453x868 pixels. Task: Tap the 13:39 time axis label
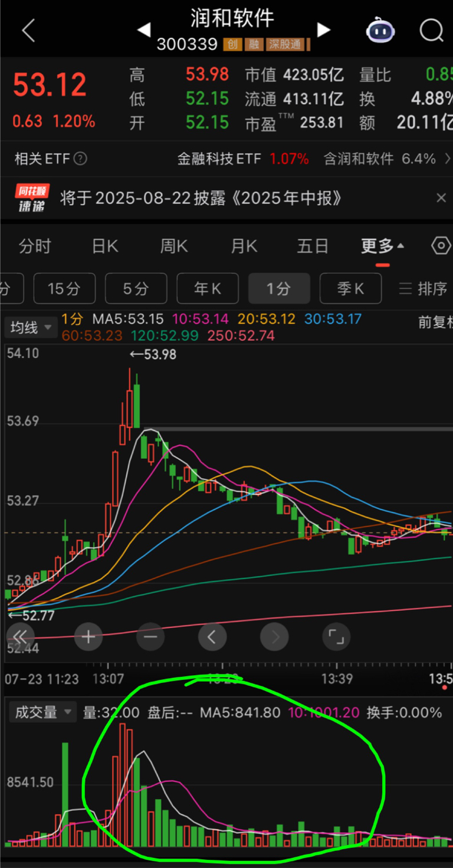[337, 679]
